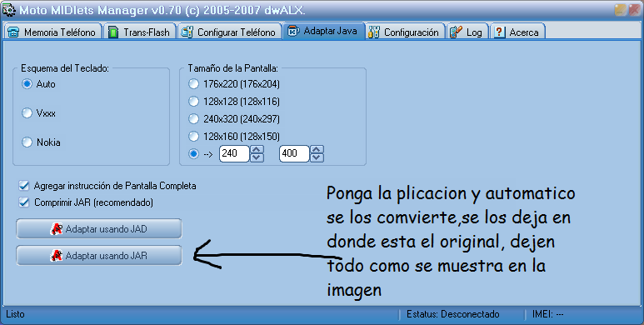The image size is (644, 325).
Task: Click the width input field showing 240
Action: [x=234, y=153]
